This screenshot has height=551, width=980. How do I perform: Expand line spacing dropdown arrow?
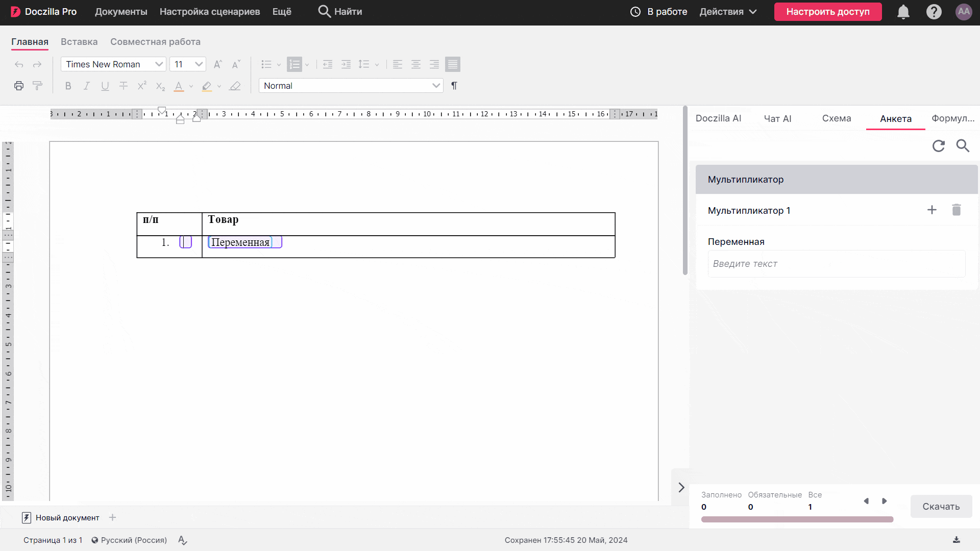coord(377,65)
